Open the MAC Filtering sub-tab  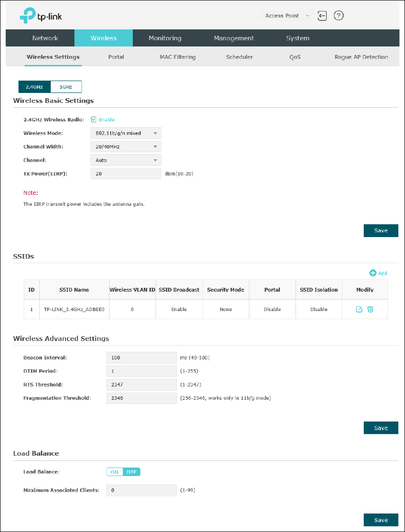177,57
